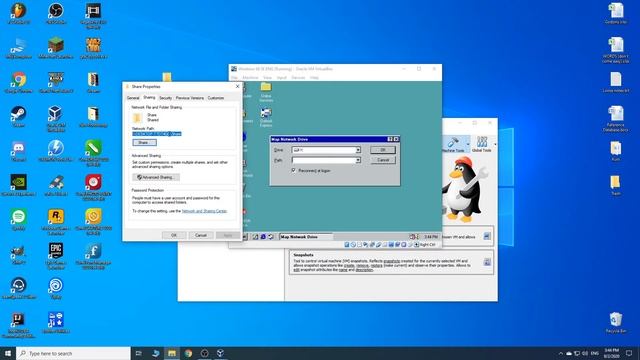Switch to the Security tab
This screenshot has width=640, height=360.
coord(165,98)
